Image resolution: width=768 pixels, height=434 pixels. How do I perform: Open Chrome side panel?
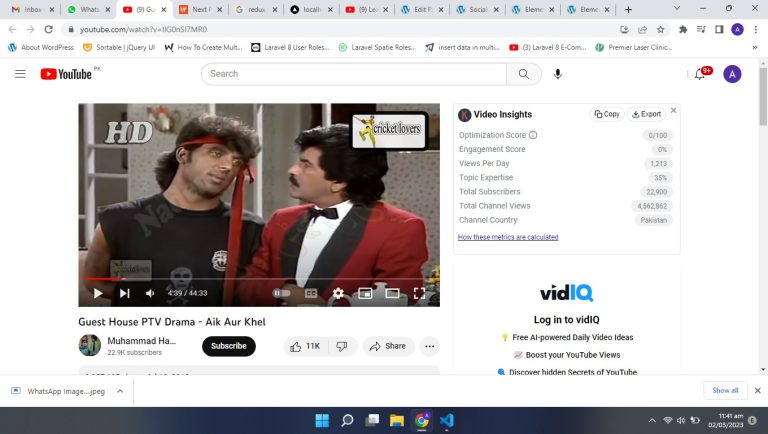(x=719, y=29)
